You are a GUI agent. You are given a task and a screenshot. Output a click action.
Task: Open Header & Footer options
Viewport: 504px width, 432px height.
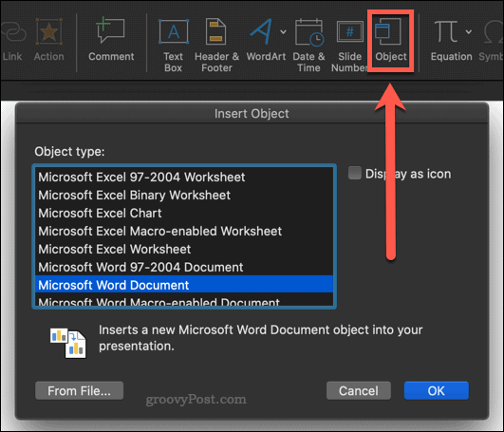(x=216, y=45)
